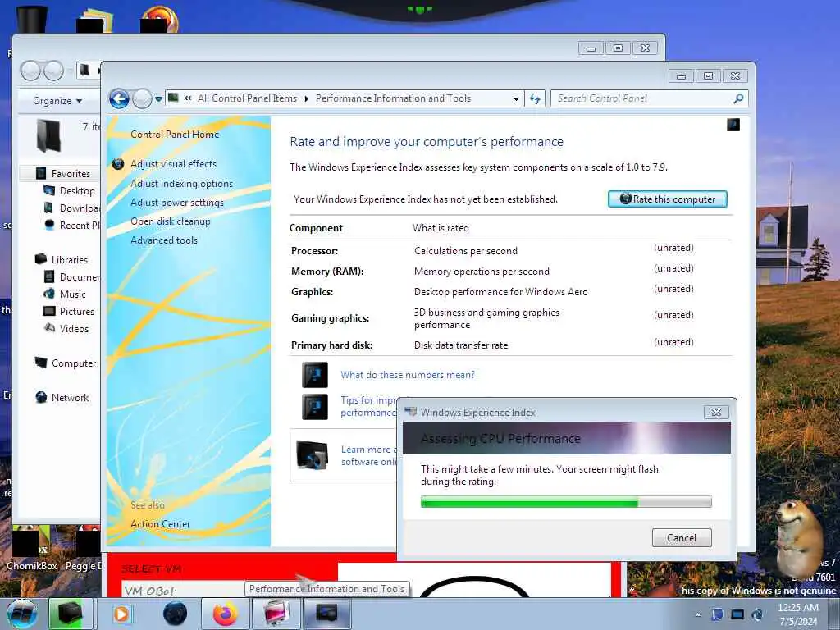Click the shield icon beside Adjust visual effects

118,164
